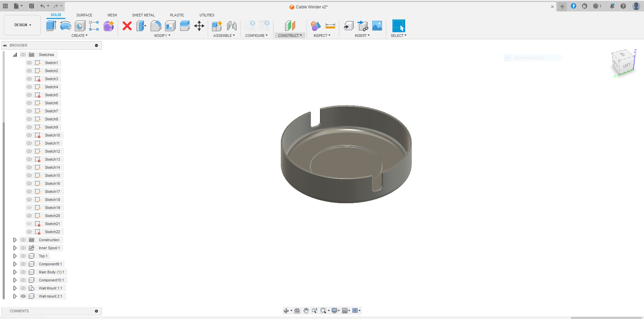Image resolution: width=644 pixels, height=319 pixels.
Task: Open the INSPECT menu
Action: (322, 36)
